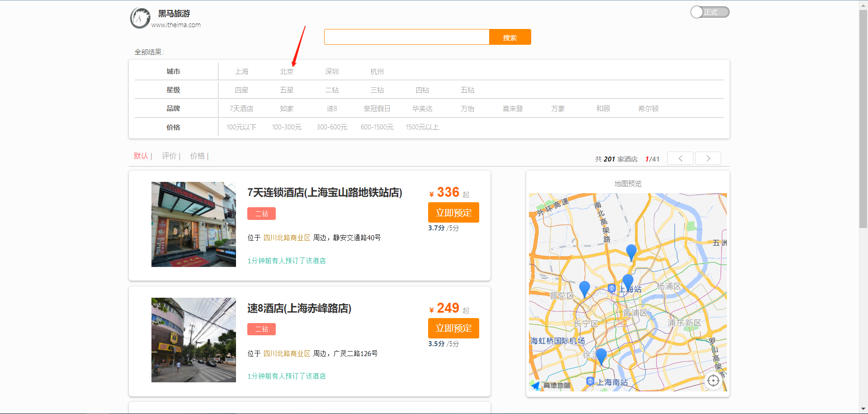Click scrollbar down arrow

pyautogui.click(x=863, y=410)
